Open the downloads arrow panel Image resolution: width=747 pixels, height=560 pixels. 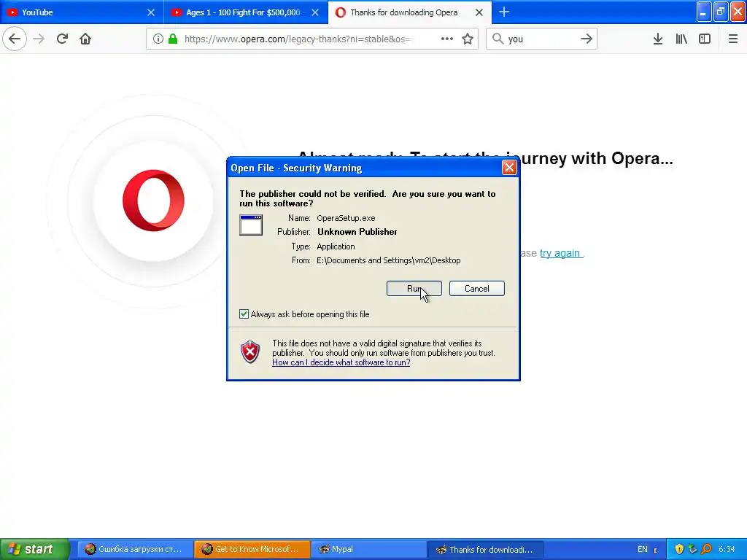point(658,39)
